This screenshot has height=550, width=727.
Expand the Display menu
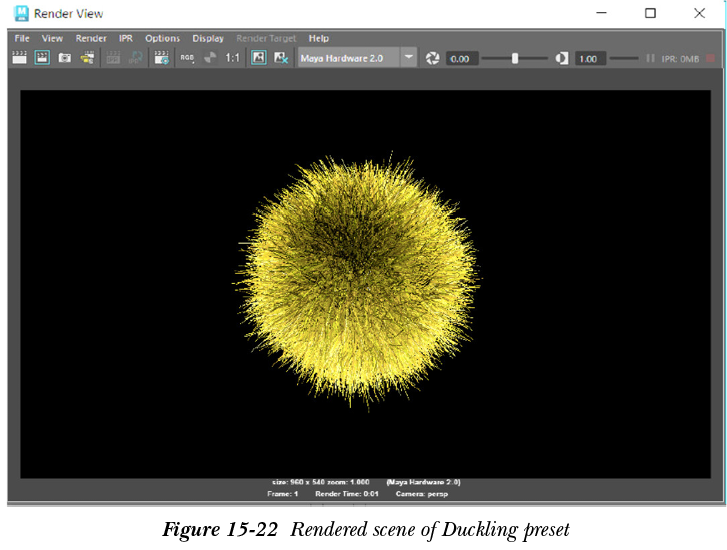click(x=208, y=38)
